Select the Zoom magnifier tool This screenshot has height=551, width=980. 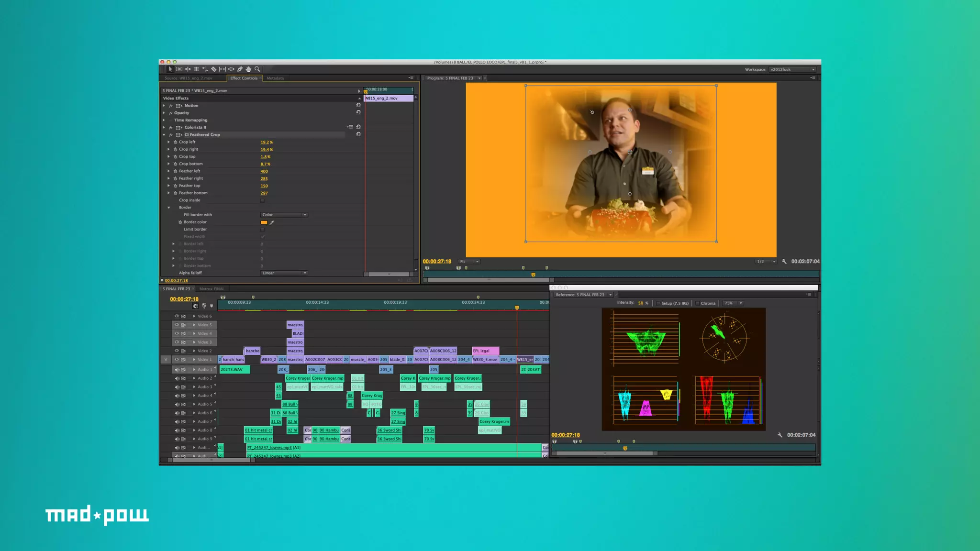(257, 69)
